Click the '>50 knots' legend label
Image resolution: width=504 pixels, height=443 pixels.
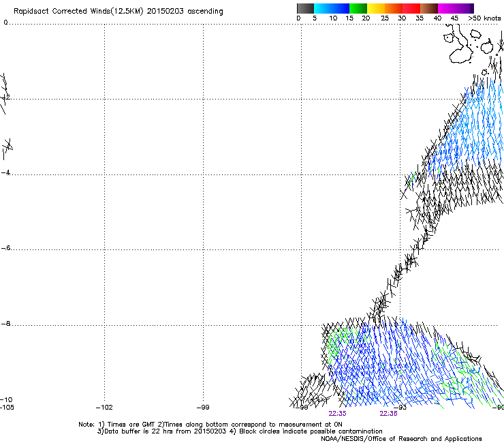pos(484,18)
